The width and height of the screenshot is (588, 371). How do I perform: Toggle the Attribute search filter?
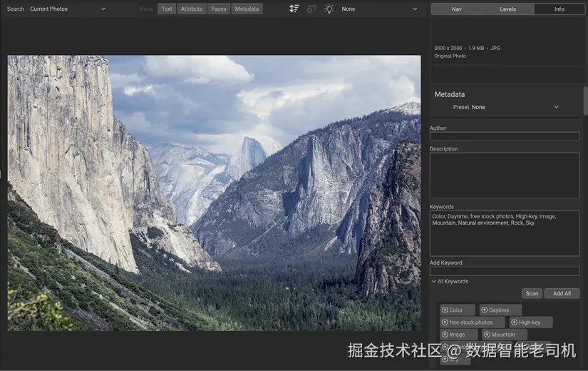click(192, 9)
